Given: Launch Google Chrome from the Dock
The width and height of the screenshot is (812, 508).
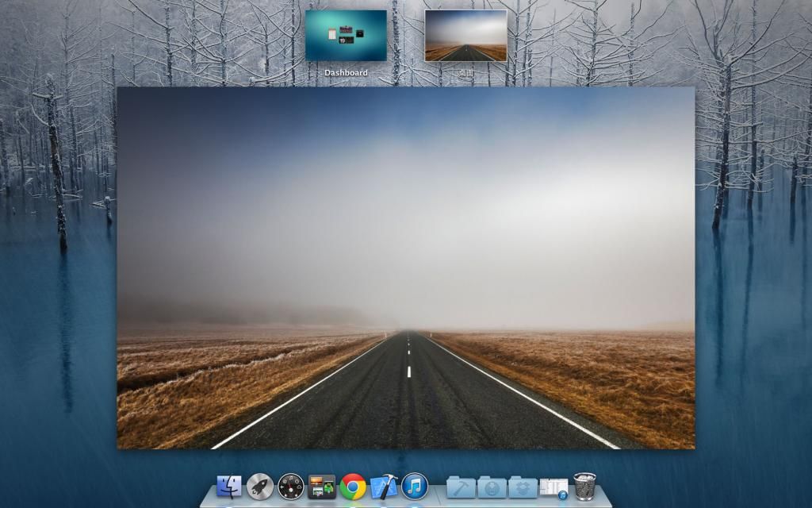Looking at the screenshot, I should [353, 486].
